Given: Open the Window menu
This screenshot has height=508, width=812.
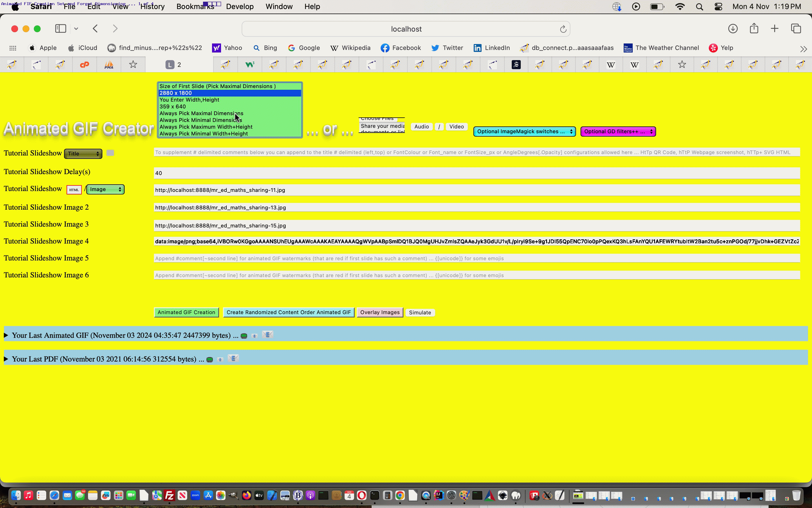Looking at the screenshot, I should pyautogui.click(x=279, y=7).
